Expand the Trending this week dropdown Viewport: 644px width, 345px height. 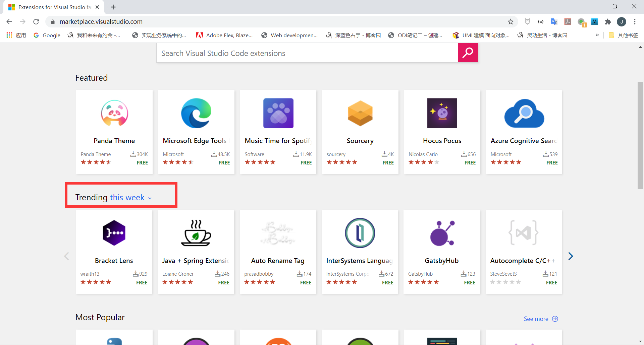(x=130, y=198)
